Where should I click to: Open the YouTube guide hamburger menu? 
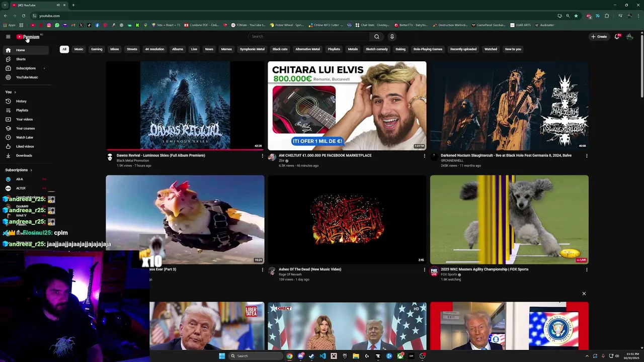pyautogui.click(x=8, y=37)
